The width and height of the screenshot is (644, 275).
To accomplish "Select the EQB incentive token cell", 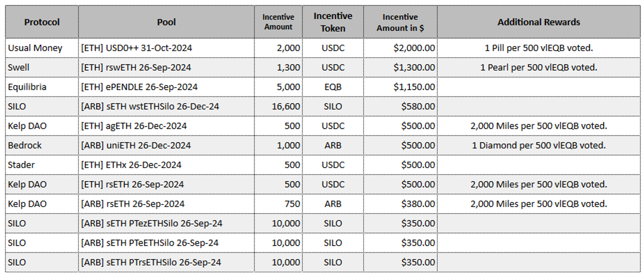I will (x=333, y=87).
